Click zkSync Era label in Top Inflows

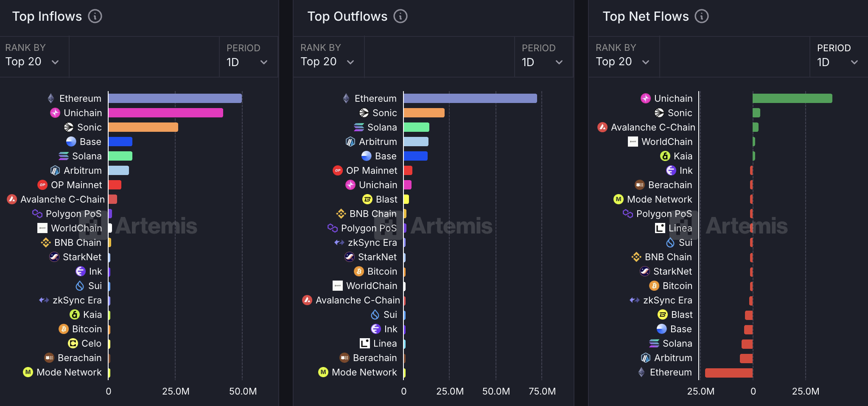pyautogui.click(x=77, y=300)
